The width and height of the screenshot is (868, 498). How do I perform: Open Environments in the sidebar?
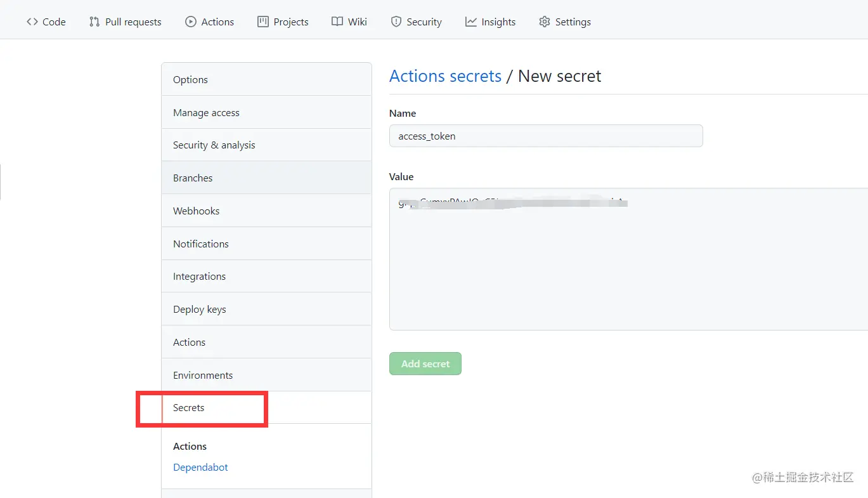203,375
